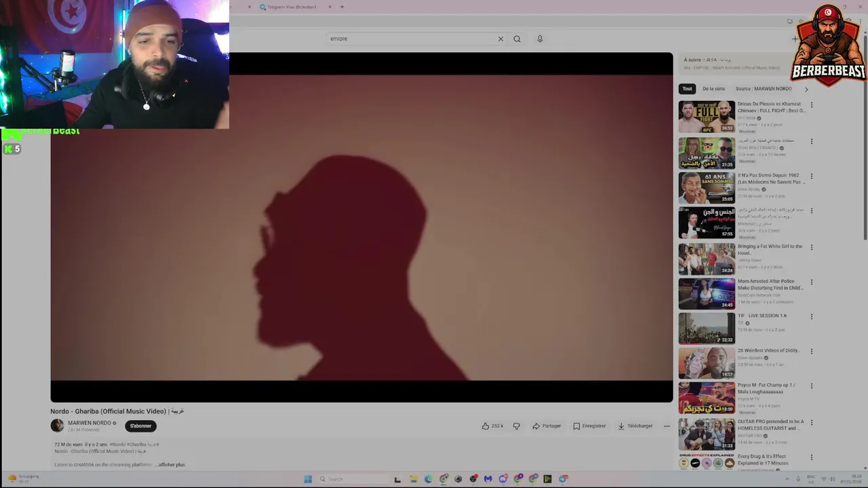
Task: Open Bringing a Fat White Girl title
Action: 770,249
